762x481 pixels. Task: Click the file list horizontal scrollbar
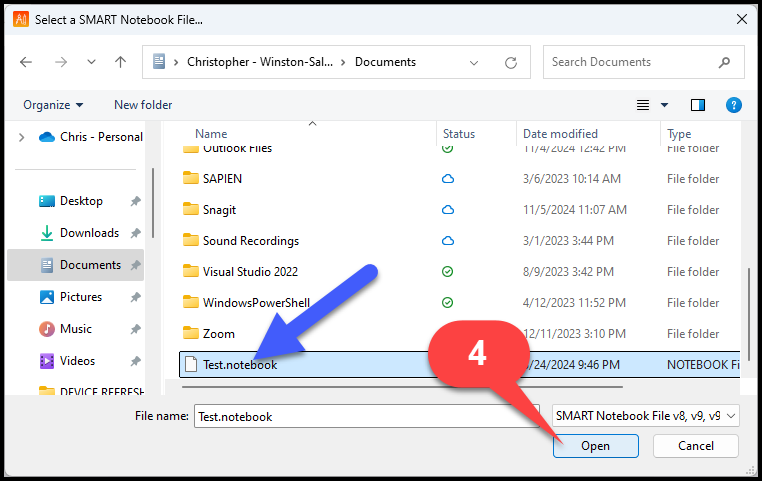click(x=402, y=387)
